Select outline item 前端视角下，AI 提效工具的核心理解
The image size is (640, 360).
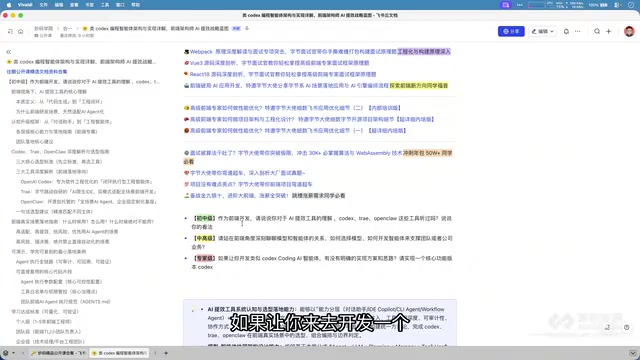49,92
